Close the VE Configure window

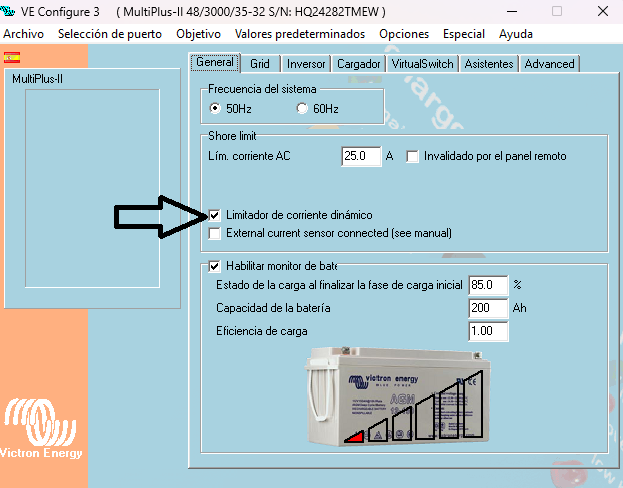[603, 12]
